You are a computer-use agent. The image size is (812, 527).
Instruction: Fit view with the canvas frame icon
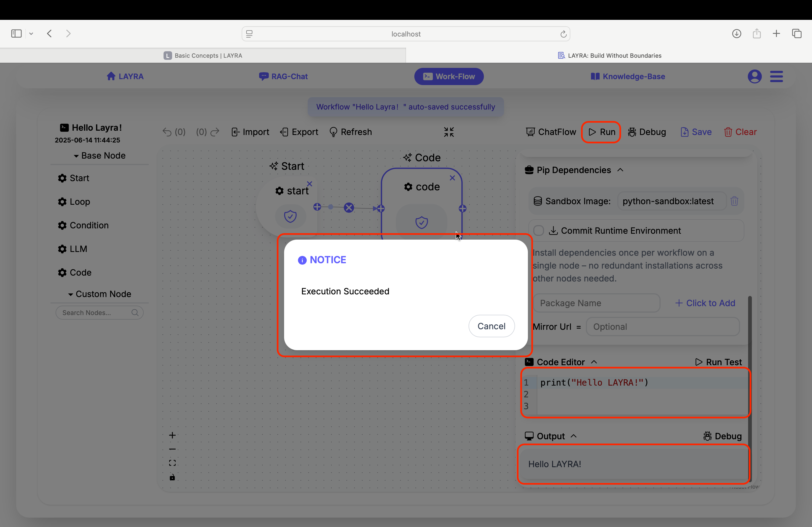point(172,463)
